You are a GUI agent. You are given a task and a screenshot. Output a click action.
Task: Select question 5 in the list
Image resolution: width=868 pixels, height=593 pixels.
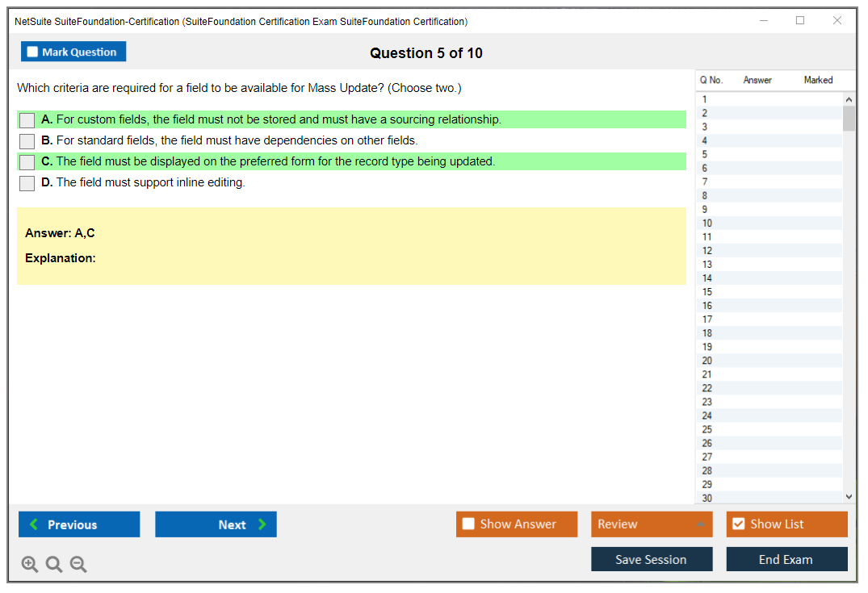click(769, 154)
